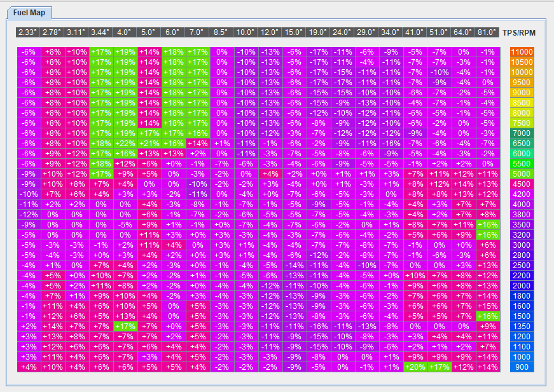Screen dimensions: 554x392
Task: Click the 5000 RPM row label
Action: [522, 174]
